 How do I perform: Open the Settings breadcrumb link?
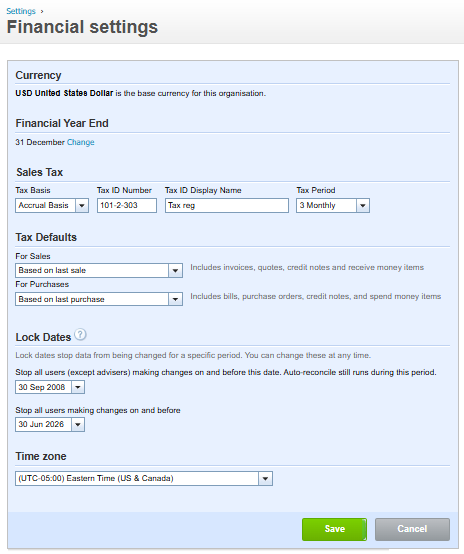(x=21, y=11)
